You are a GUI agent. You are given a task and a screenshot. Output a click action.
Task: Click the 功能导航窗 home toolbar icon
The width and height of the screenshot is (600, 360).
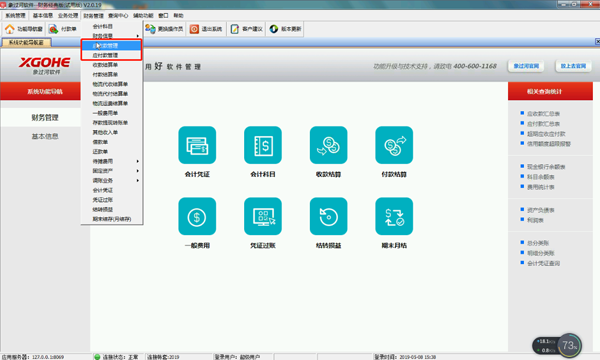[x=10, y=29]
